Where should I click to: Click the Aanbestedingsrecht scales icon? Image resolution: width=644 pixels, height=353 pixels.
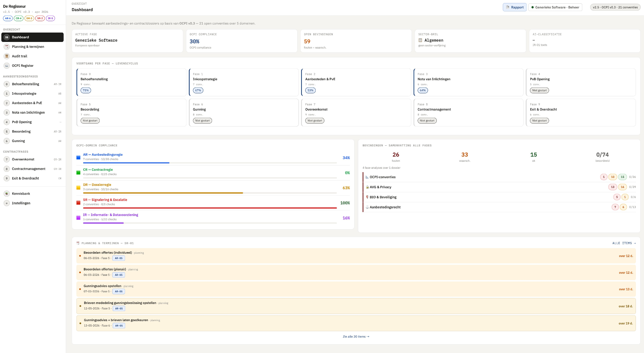(x=367, y=207)
